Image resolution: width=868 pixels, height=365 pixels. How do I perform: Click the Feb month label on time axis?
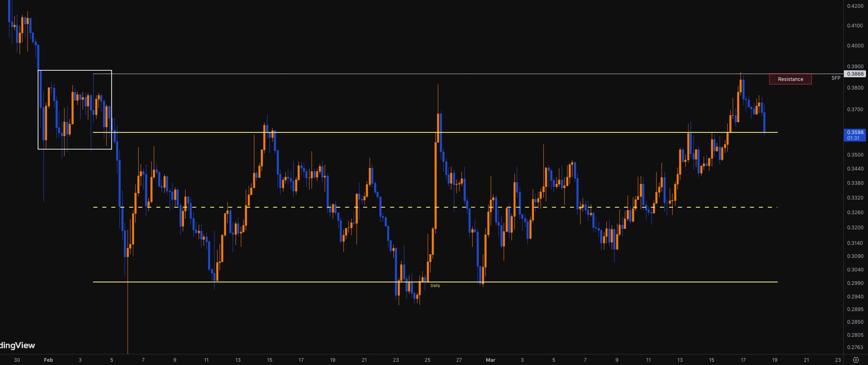tap(48, 360)
